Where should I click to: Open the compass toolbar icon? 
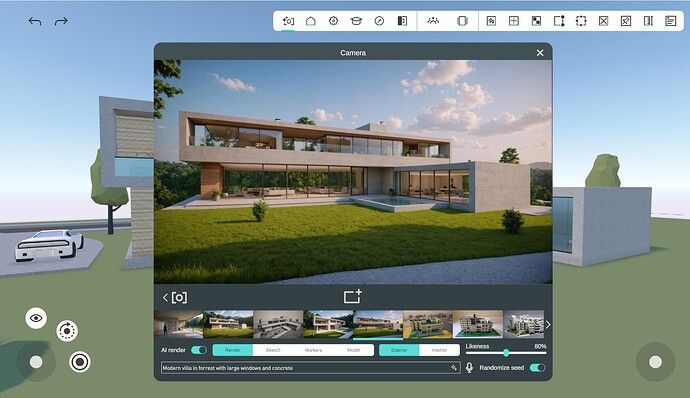379,21
